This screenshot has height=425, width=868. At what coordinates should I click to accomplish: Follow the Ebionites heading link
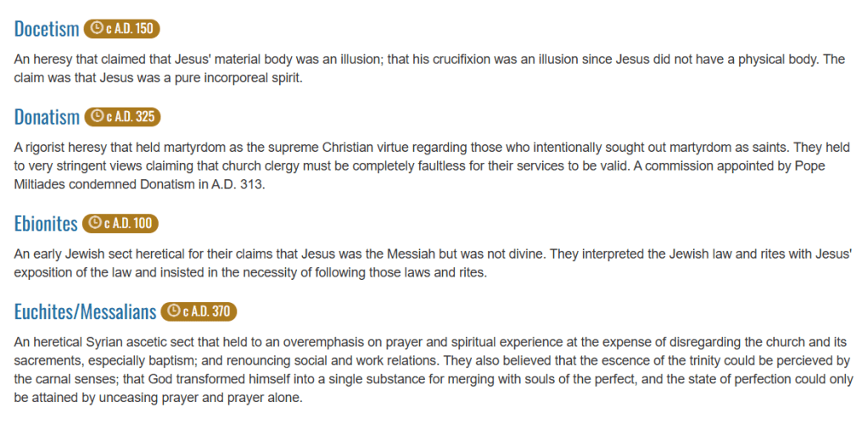46,224
